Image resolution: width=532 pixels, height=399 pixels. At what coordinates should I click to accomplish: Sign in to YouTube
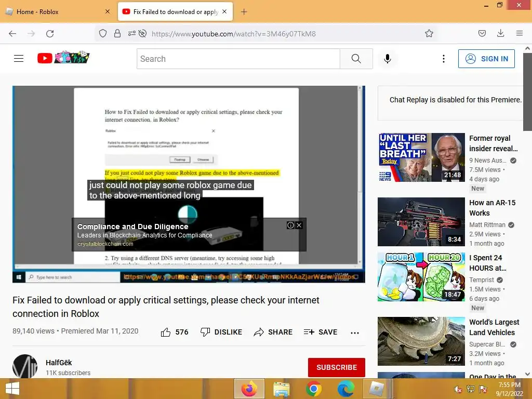[x=486, y=59]
